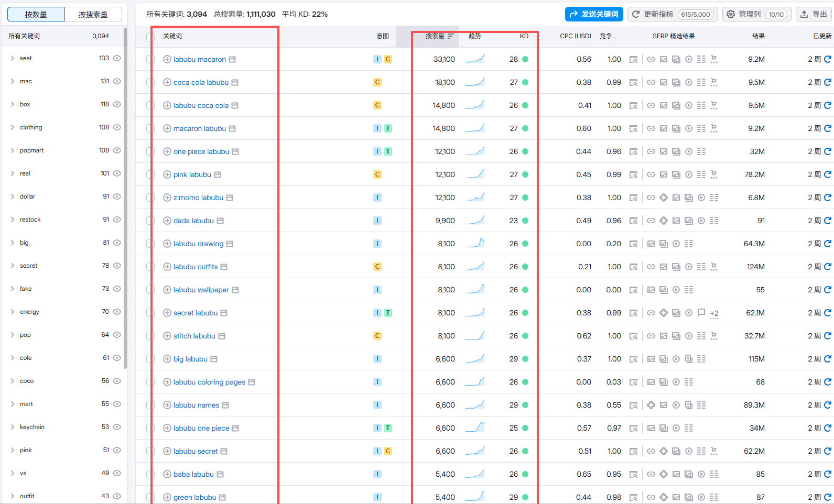Open SERP icon after green labubu keyword
The height and width of the screenshot is (504, 834).
[222, 497]
